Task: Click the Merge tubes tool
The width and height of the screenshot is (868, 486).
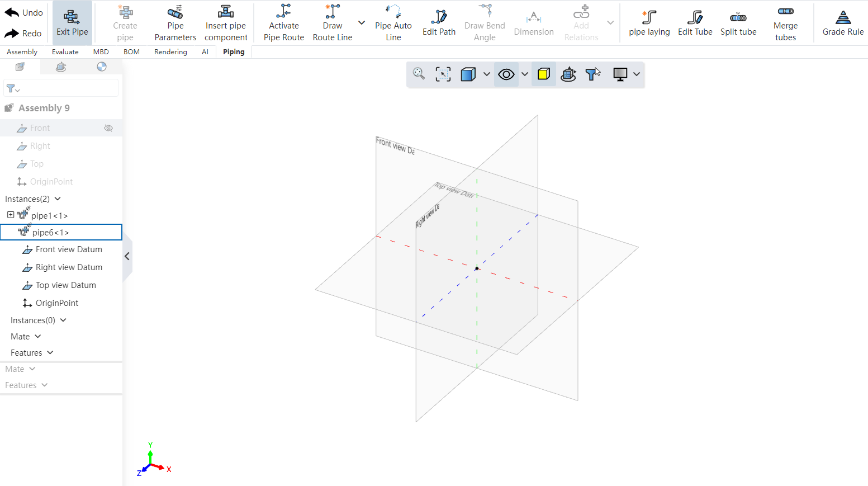Action: [785, 23]
